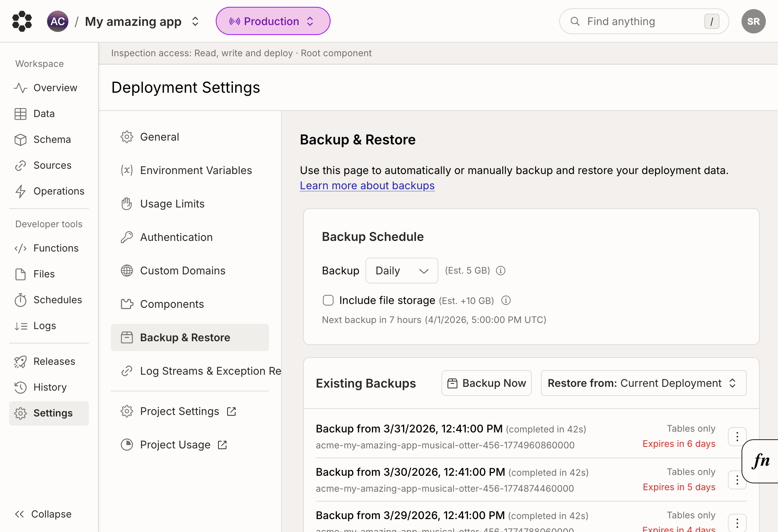The height and width of the screenshot is (532, 778).
Task: Click the Usage Limits hand icon
Action: (x=127, y=204)
